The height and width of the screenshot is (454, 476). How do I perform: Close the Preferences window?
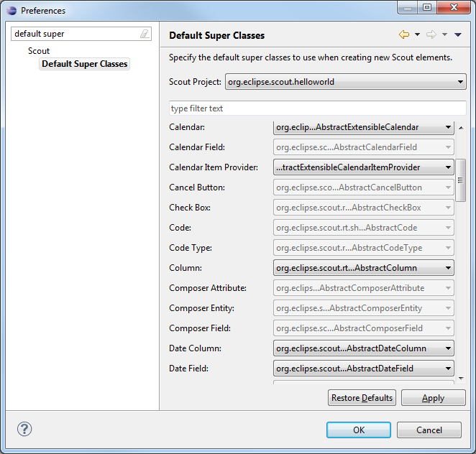tap(454, 7)
